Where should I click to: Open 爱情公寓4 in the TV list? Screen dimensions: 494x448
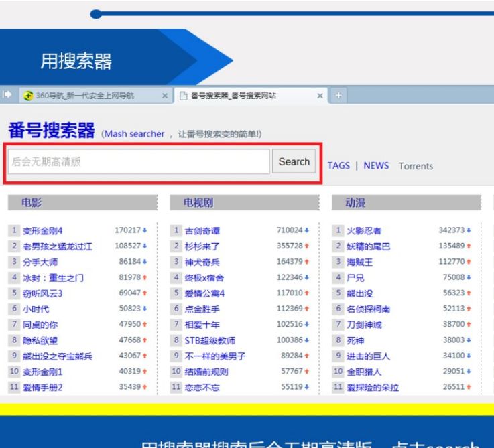click(204, 294)
